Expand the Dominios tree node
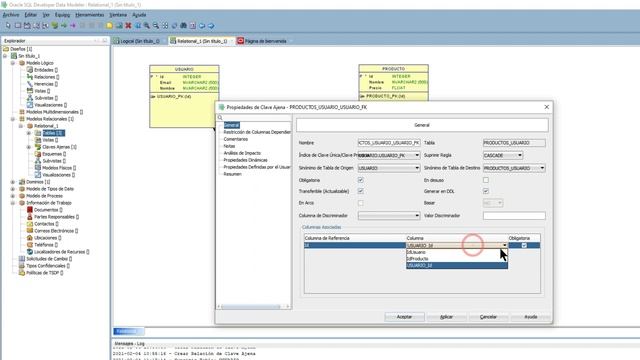This screenshot has width=640, height=360. (13, 182)
